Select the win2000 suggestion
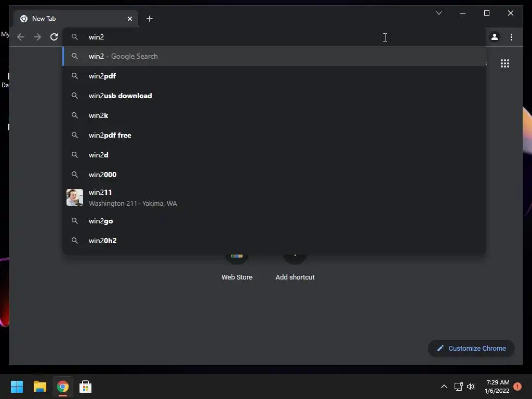This screenshot has width=532, height=399. click(274, 175)
